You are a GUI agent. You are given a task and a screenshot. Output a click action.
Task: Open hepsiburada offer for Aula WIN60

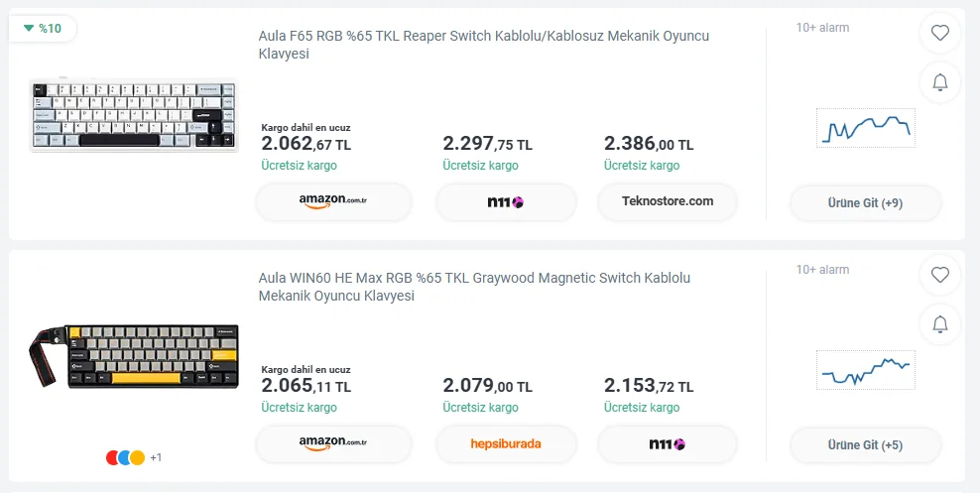[506, 443]
